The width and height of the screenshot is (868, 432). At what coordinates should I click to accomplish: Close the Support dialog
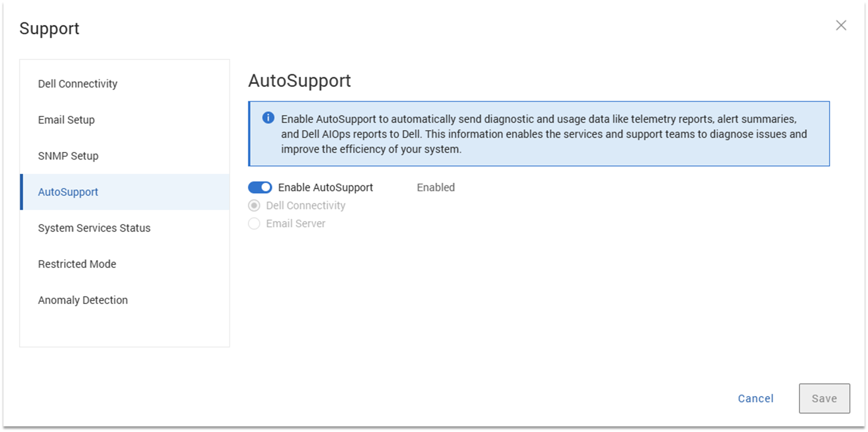[841, 25]
